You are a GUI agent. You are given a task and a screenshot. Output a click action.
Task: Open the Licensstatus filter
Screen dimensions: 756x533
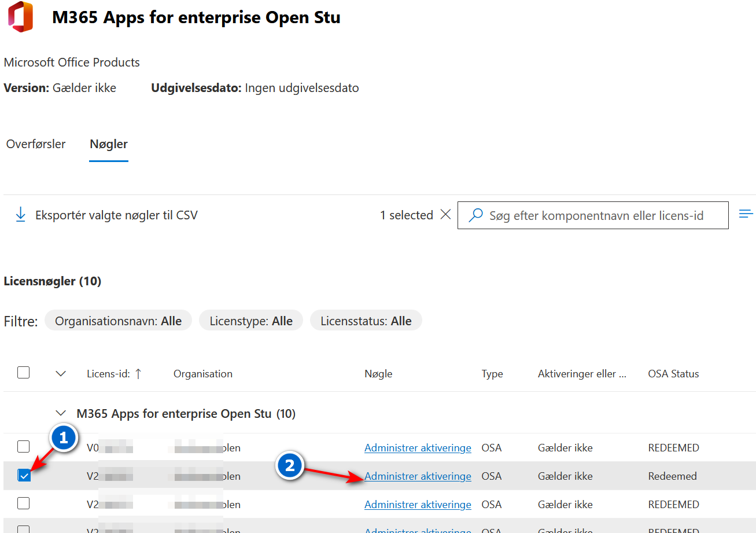pos(366,321)
